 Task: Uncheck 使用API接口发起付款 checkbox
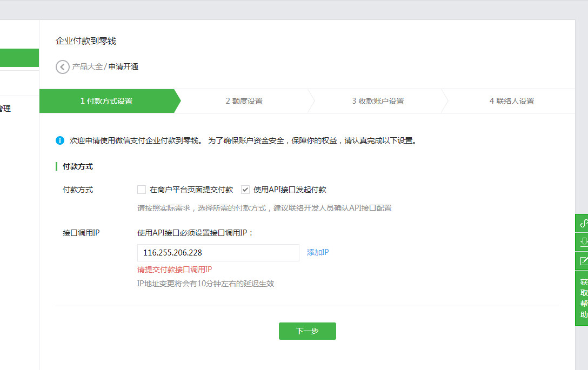pyautogui.click(x=245, y=190)
